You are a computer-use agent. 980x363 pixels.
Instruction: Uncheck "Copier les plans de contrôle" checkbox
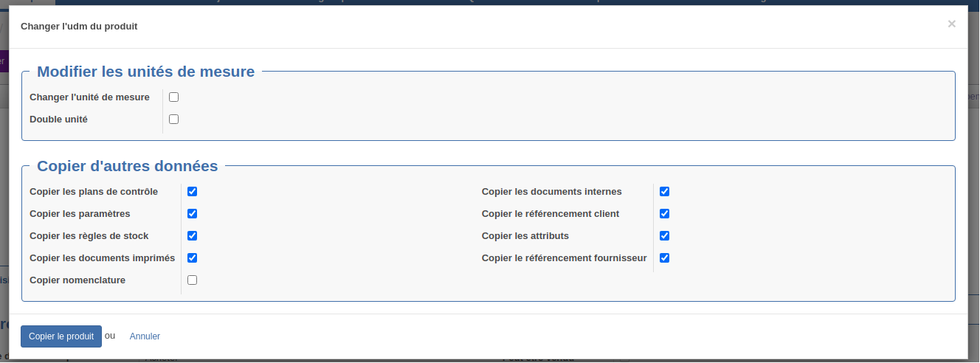(x=192, y=191)
